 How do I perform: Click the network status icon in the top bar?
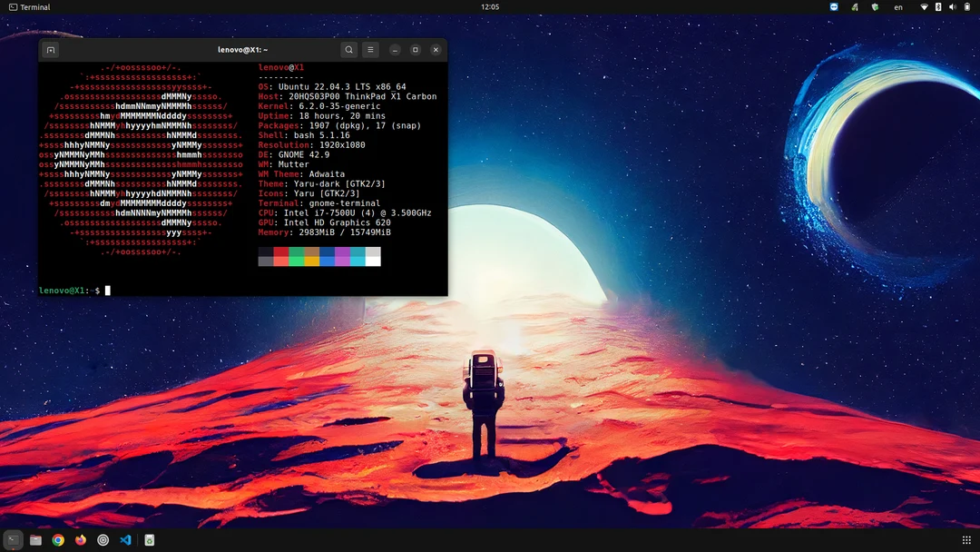(925, 6)
